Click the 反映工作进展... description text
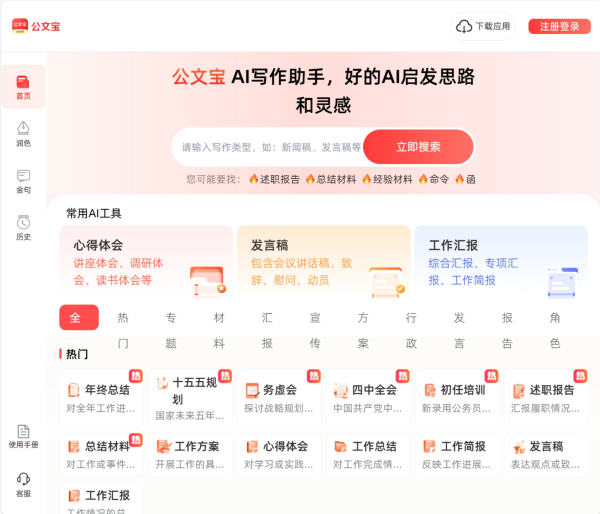Screen dimensions: 600x514 pyautogui.click(x=456, y=465)
